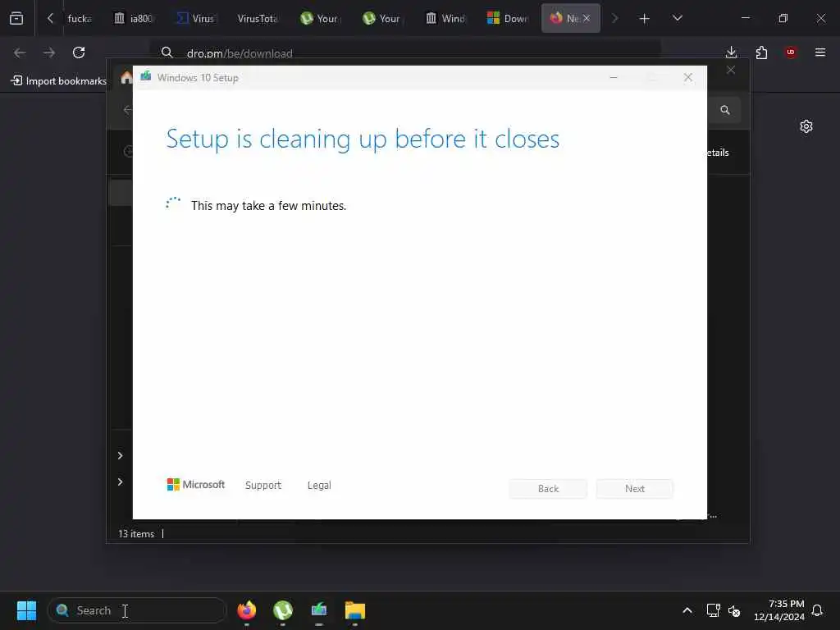Switch to the ia800 archive tab
The image size is (840, 630).
134,18
